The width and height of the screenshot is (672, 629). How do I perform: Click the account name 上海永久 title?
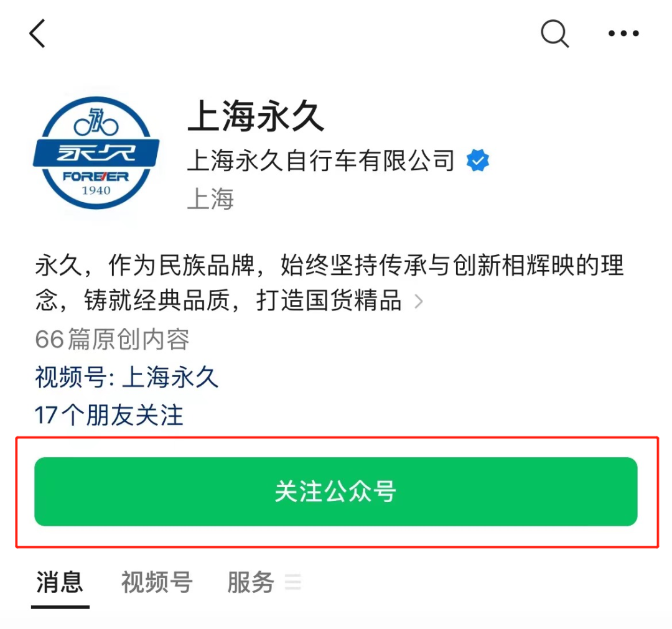tap(256, 116)
